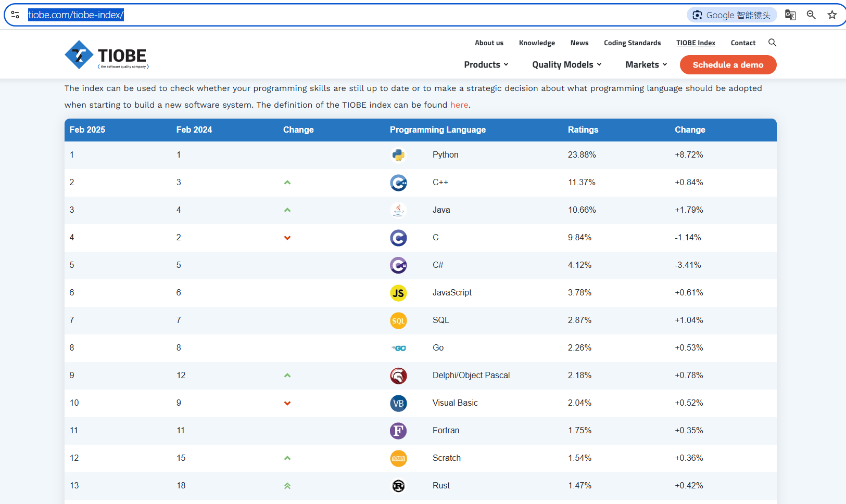Viewport: 846px width, 504px height.
Task: Bookmark the page with the star icon
Action: point(832,15)
